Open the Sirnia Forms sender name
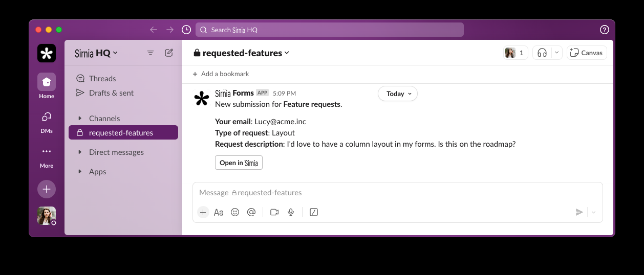Viewport: 644px width, 275px height. pyautogui.click(x=234, y=93)
